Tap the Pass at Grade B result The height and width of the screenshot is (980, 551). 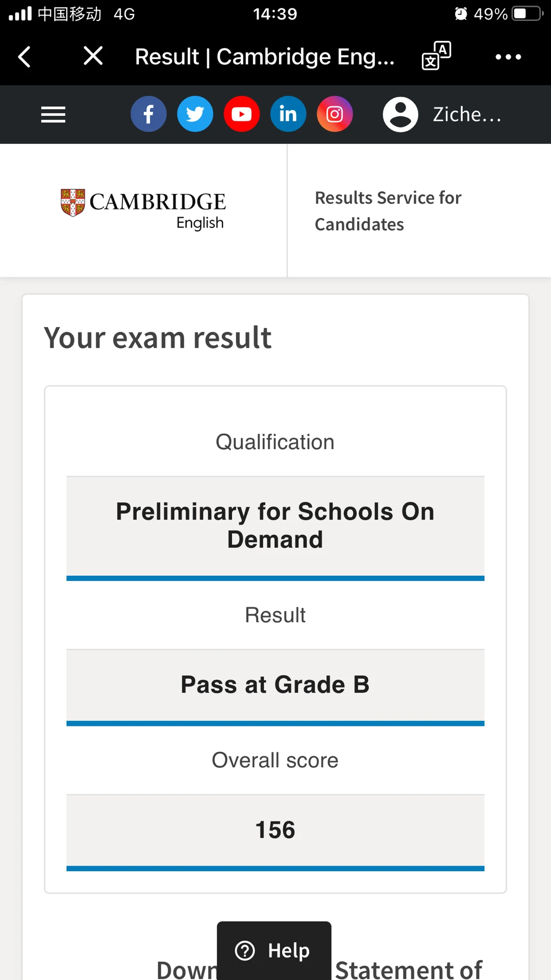pyautogui.click(x=275, y=684)
